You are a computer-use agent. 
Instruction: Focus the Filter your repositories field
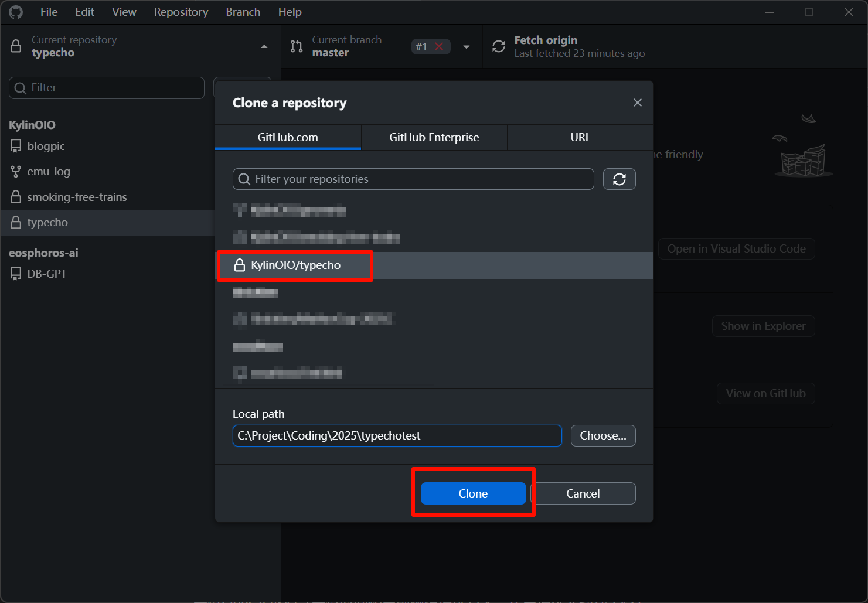pyautogui.click(x=413, y=179)
